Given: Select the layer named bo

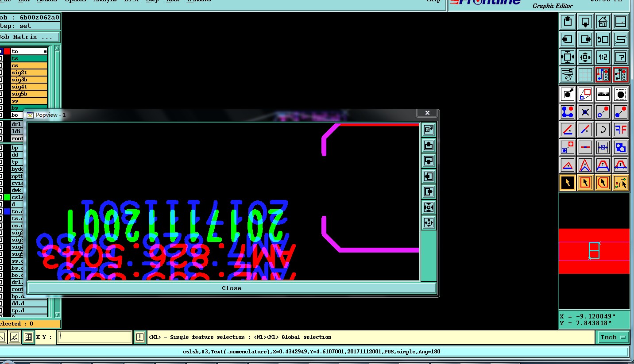Looking at the screenshot, I should (17, 115).
